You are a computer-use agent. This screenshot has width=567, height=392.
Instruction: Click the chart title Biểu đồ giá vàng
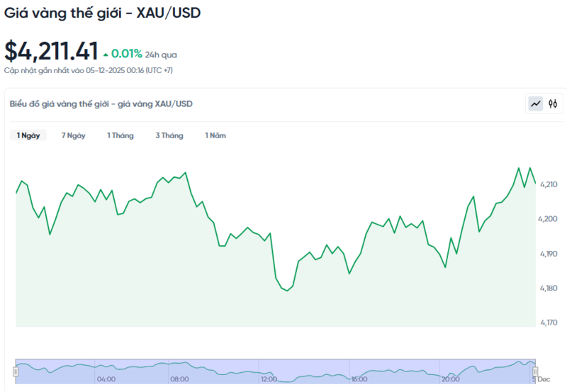[x=101, y=103]
